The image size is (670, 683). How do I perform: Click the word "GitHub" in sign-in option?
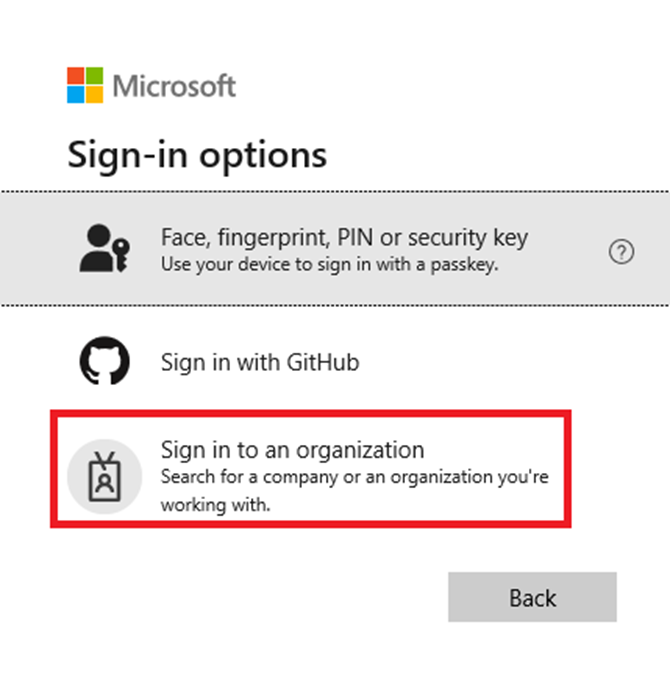322,361
